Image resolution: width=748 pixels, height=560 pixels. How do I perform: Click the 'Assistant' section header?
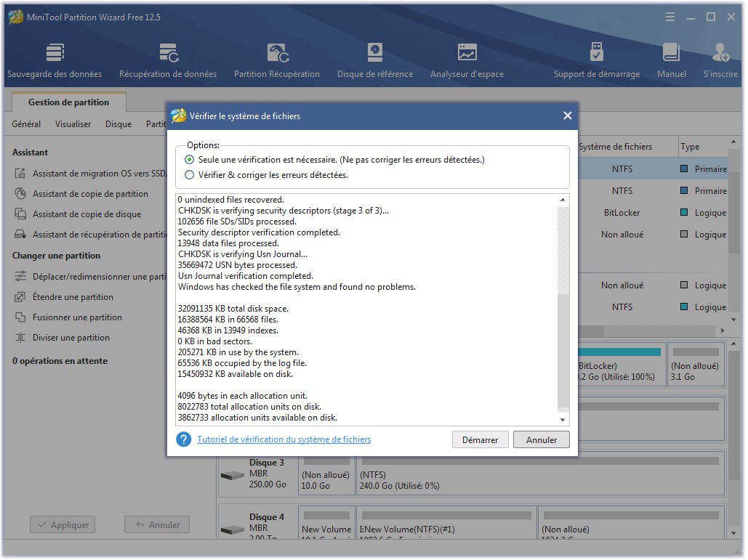(x=30, y=153)
